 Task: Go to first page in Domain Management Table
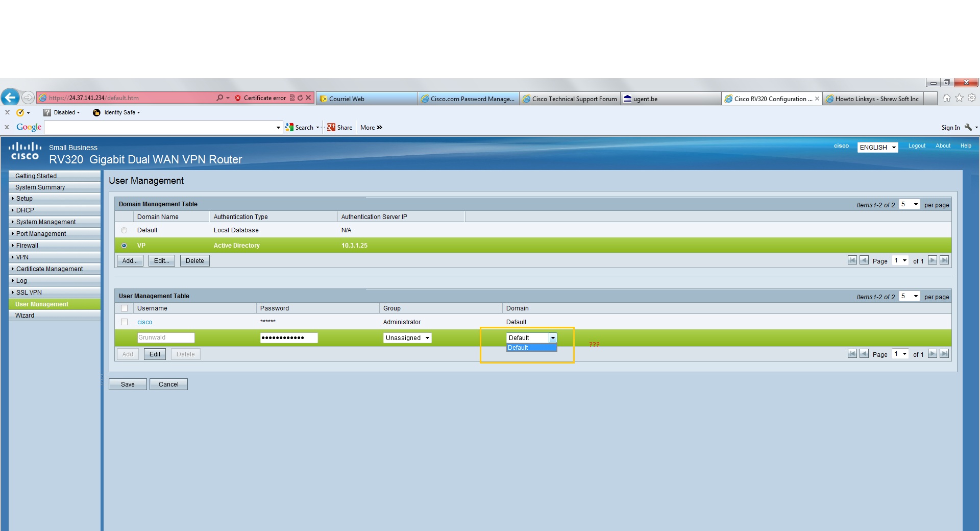[x=852, y=260]
